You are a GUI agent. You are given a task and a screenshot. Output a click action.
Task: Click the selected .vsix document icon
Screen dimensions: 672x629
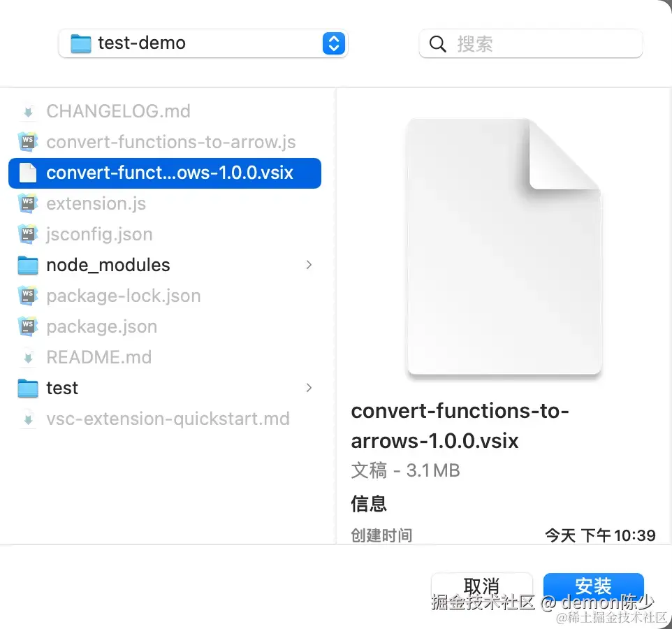pyautogui.click(x=28, y=173)
